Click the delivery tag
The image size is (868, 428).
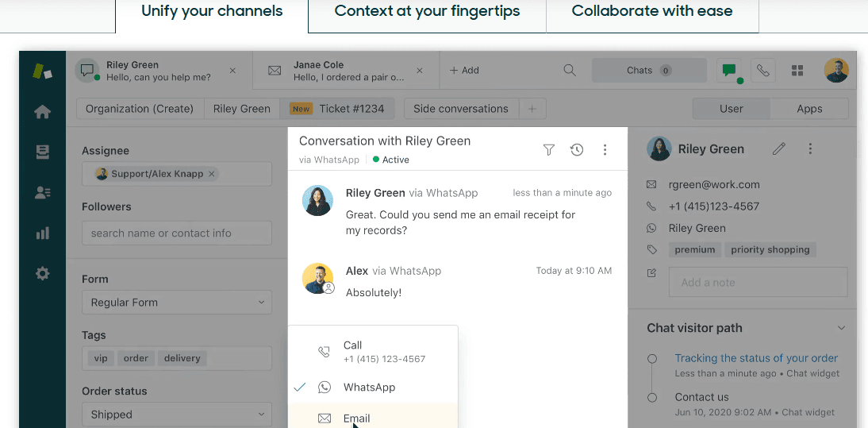tap(182, 358)
